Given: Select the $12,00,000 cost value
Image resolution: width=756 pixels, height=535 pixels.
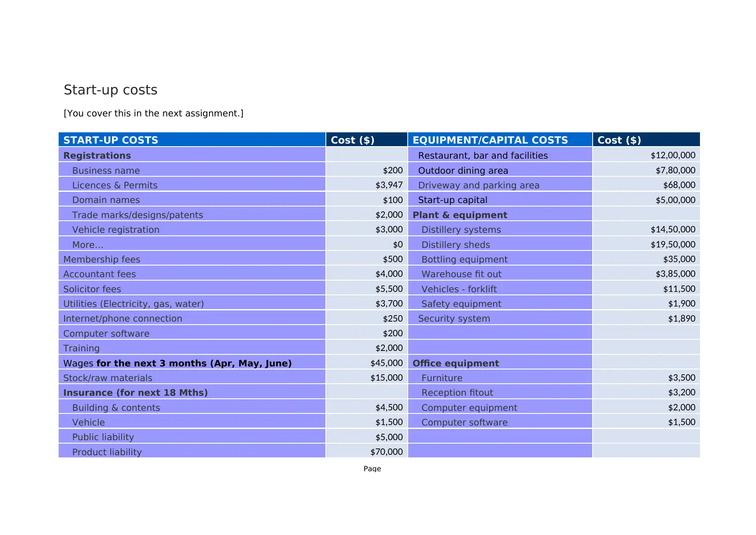Looking at the screenshot, I should click(x=673, y=155).
